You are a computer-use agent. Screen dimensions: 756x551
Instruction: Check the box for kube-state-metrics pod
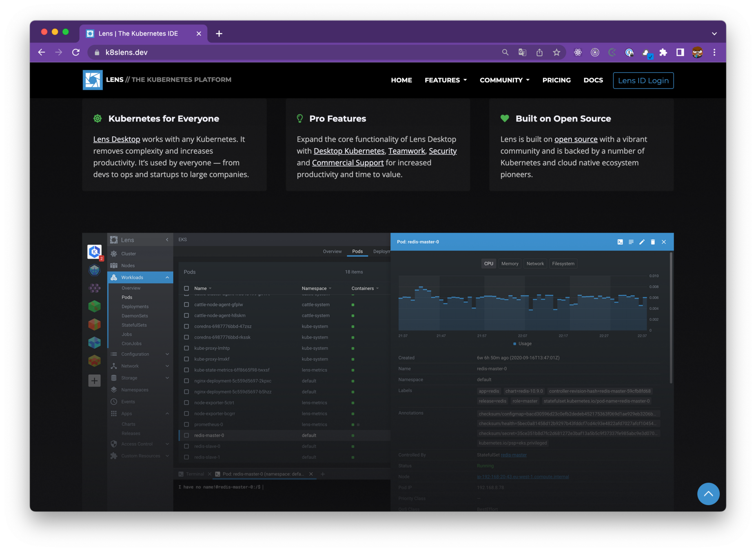(x=186, y=370)
